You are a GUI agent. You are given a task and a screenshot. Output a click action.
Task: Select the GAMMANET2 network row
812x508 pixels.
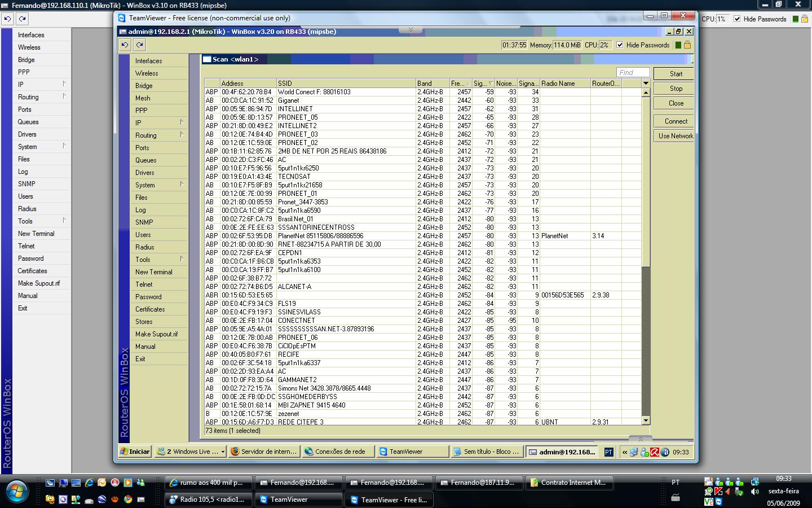[x=423, y=380]
